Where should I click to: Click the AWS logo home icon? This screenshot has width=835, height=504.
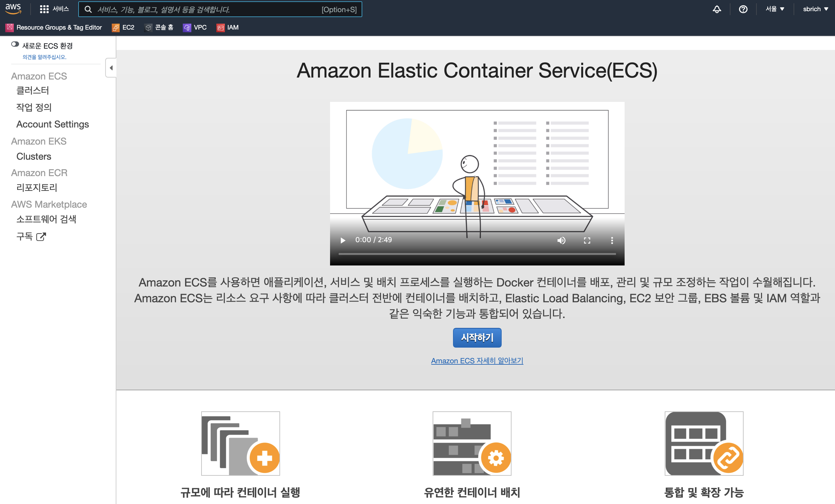(13, 9)
